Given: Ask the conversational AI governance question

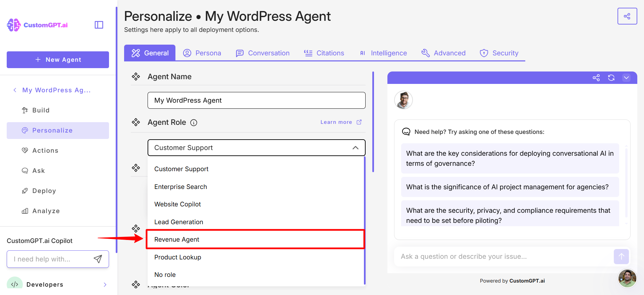Looking at the screenshot, I should point(510,158).
